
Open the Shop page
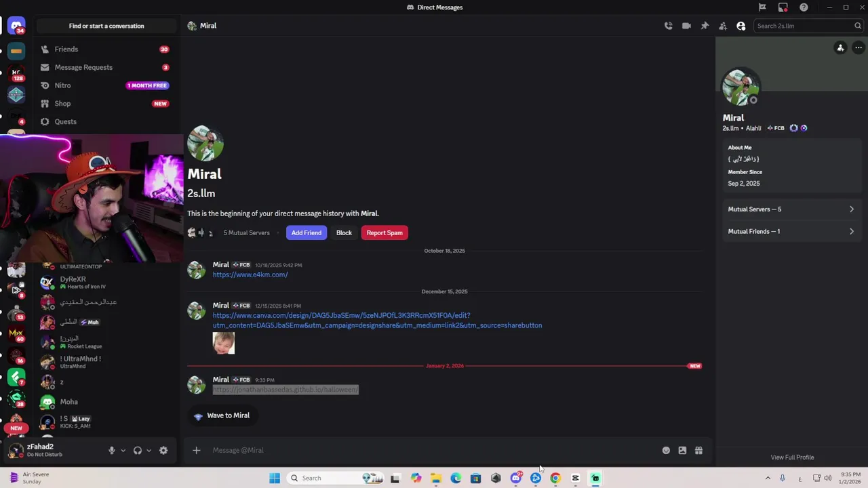tap(104, 104)
